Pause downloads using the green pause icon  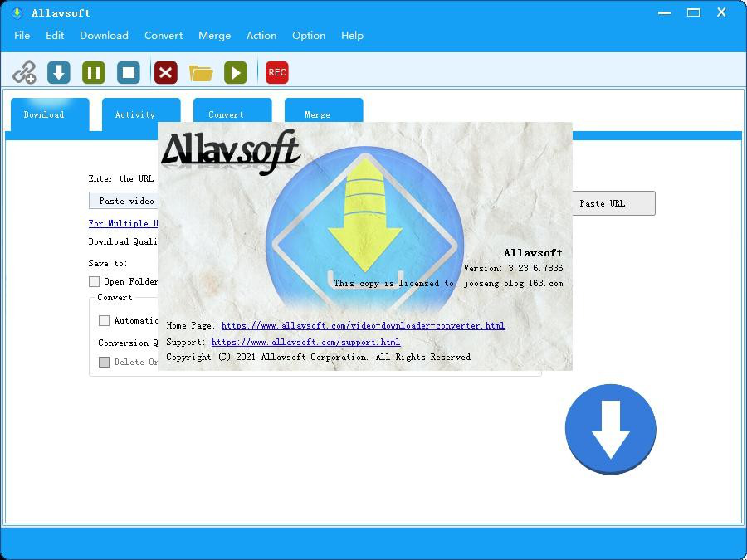pyautogui.click(x=93, y=72)
